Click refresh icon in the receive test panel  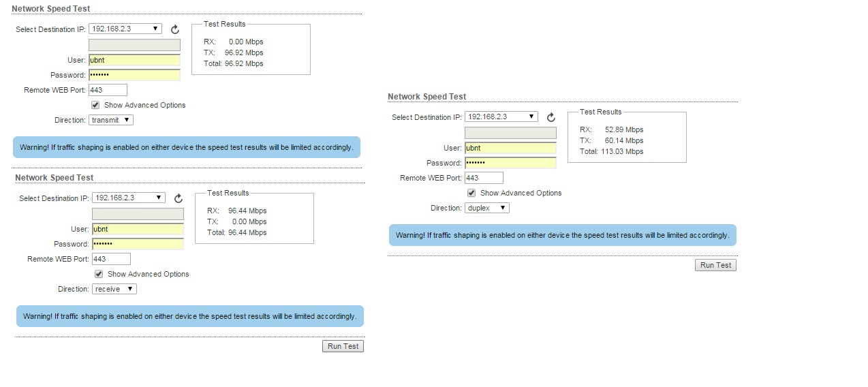click(x=178, y=198)
